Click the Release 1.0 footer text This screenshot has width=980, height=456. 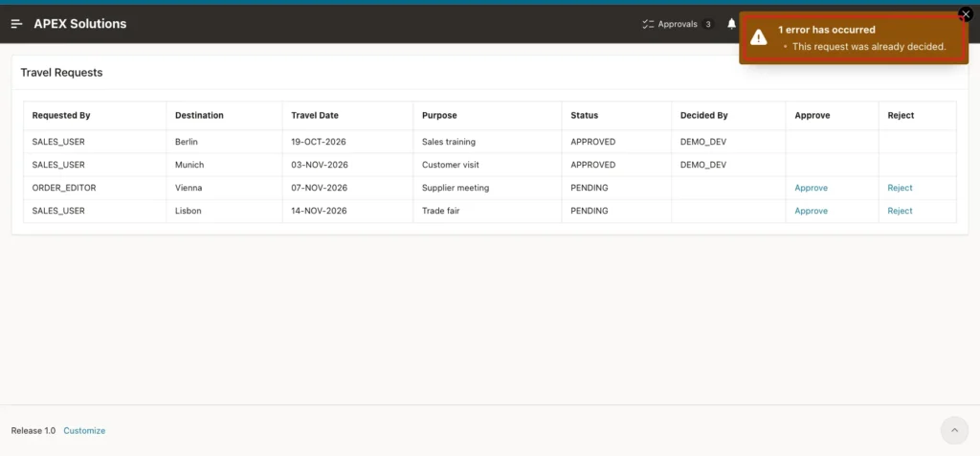pos(33,430)
